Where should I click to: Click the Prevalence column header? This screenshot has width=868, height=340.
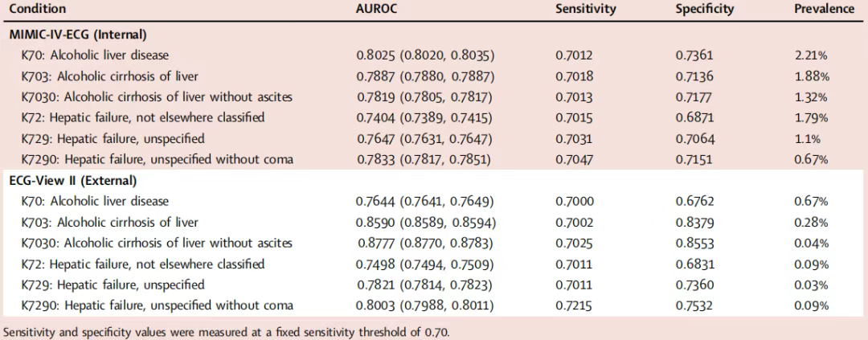(825, 10)
